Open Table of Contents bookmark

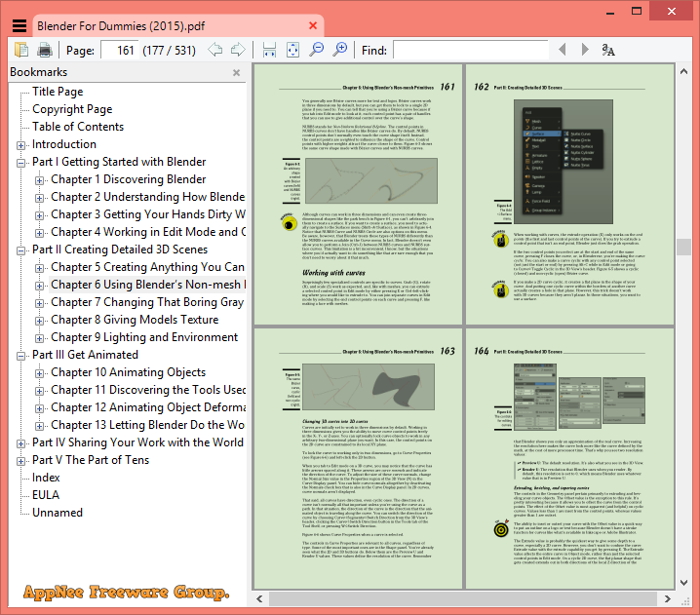click(x=78, y=127)
